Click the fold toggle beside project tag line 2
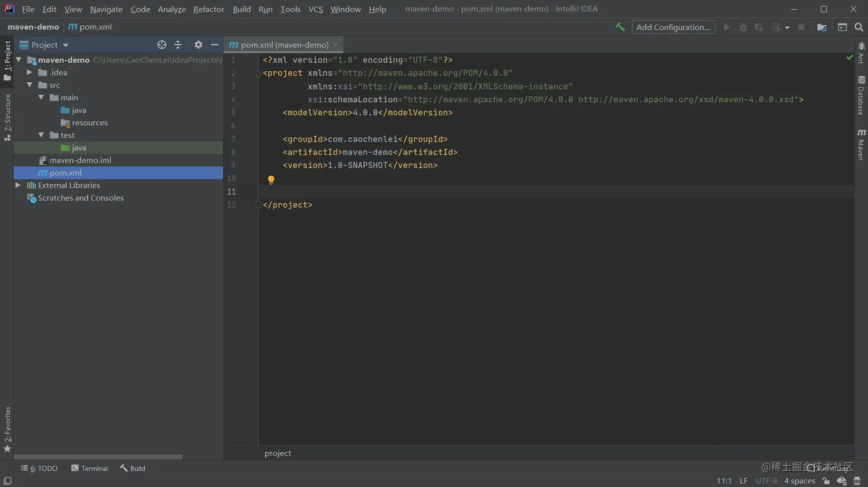Viewport: 868px width, 487px height. (x=258, y=74)
